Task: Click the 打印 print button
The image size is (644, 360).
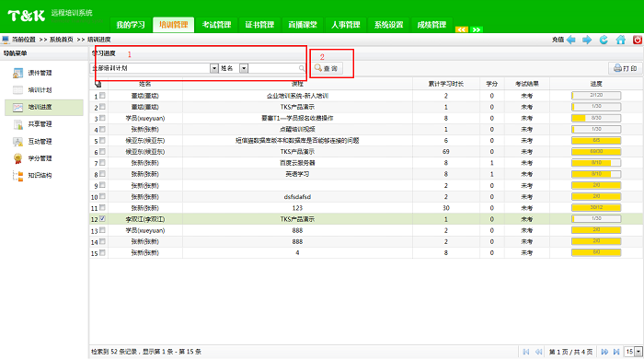Action: coord(625,68)
